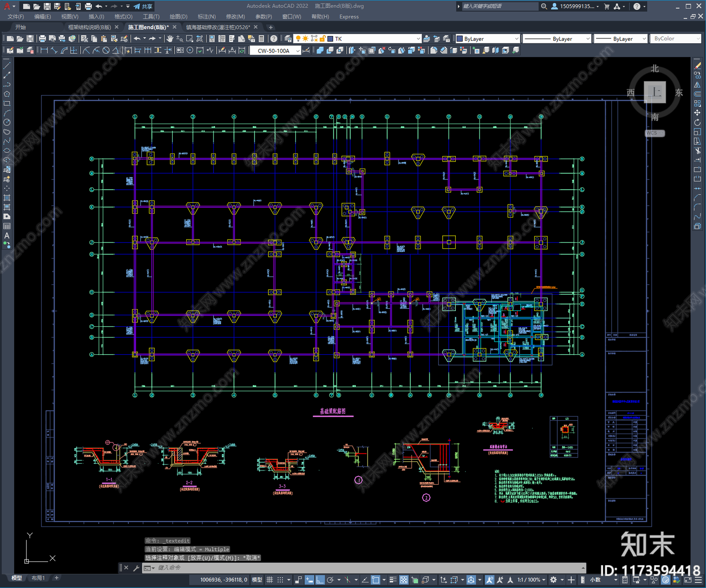The image size is (706, 588).
Task: Click the Help question mark in standard toolbar
Action: click(274, 39)
